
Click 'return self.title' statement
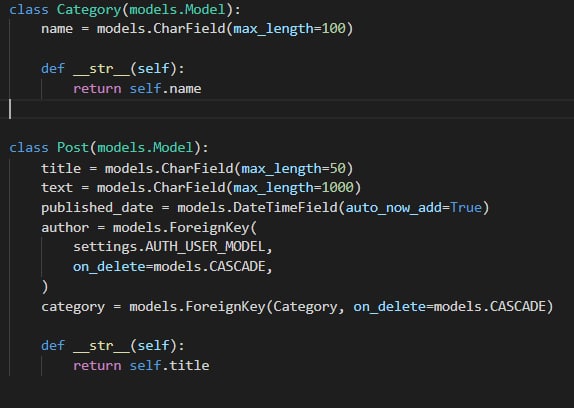(141, 365)
